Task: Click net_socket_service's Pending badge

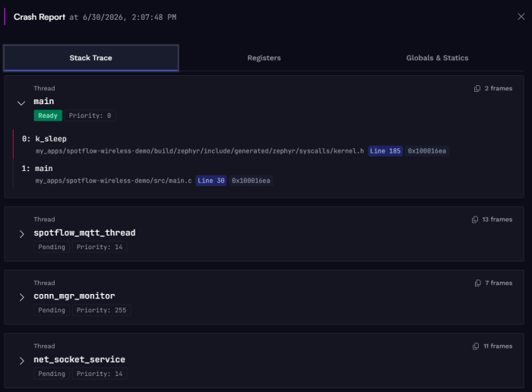Action: [x=52, y=374]
